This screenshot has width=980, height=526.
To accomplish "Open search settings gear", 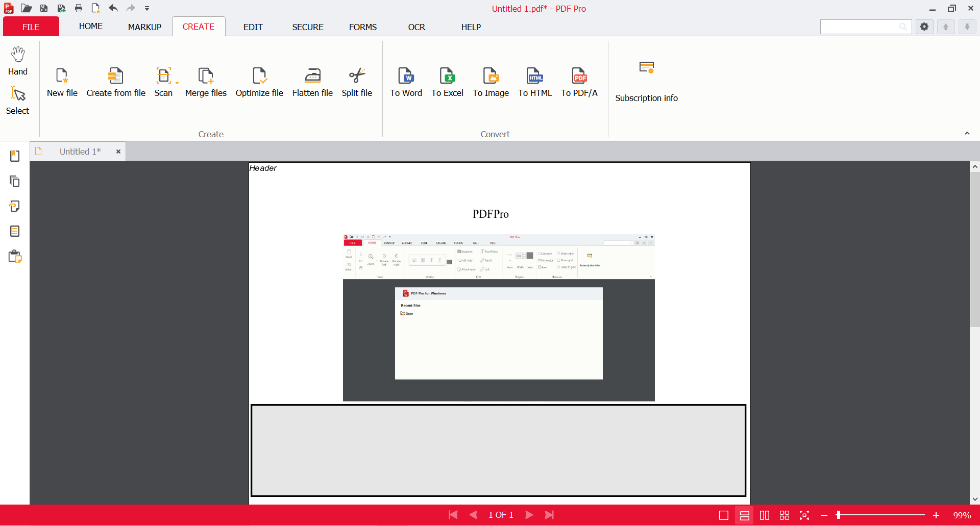I will tap(924, 27).
